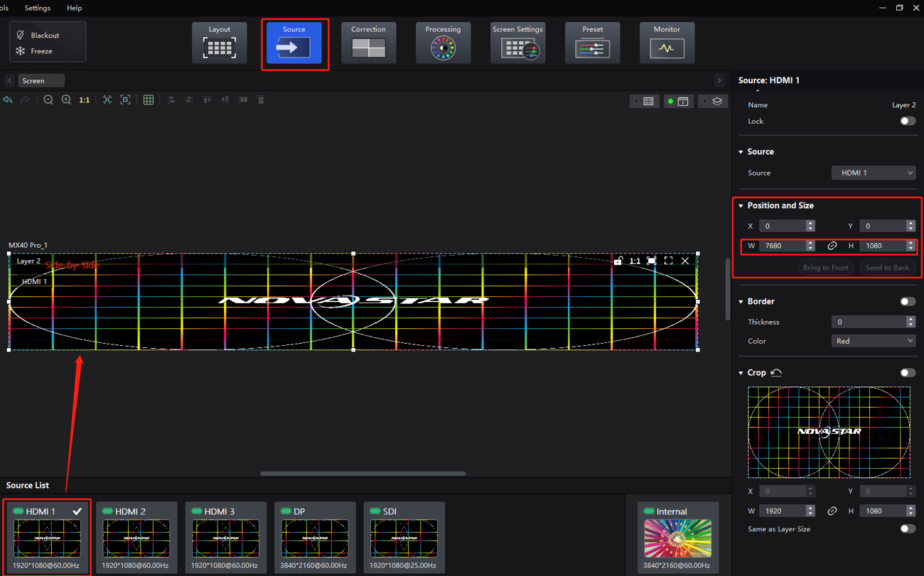Toggle the layers view button
The height and width of the screenshot is (576, 924).
coord(713,102)
